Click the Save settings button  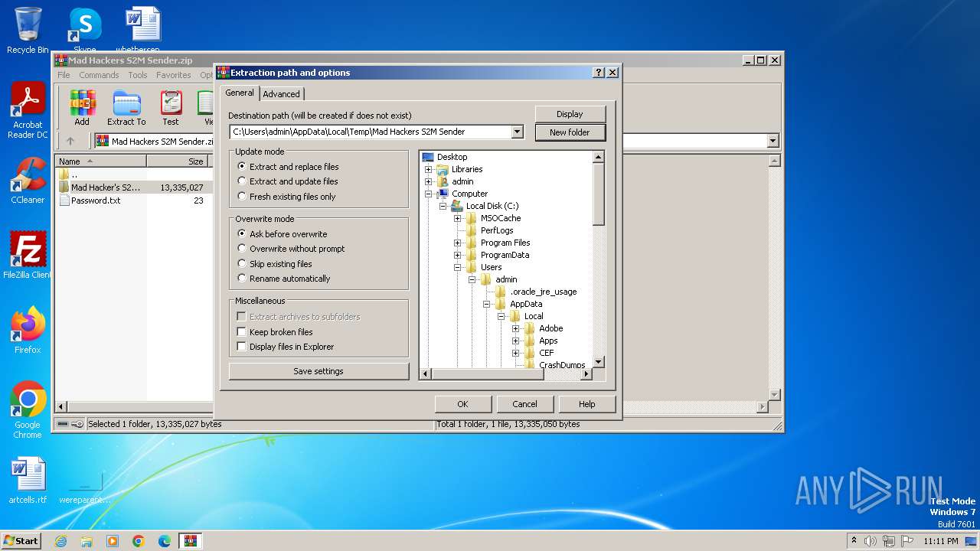coord(318,371)
